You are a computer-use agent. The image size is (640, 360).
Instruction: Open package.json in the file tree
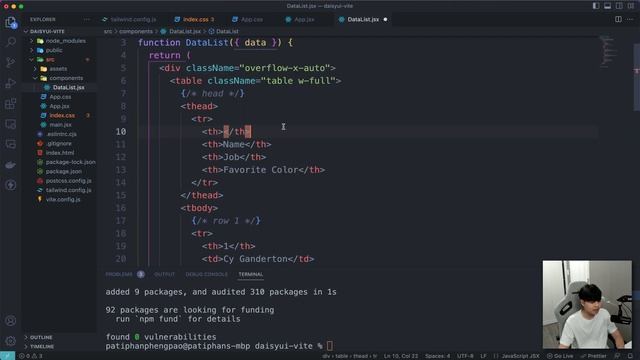63,171
